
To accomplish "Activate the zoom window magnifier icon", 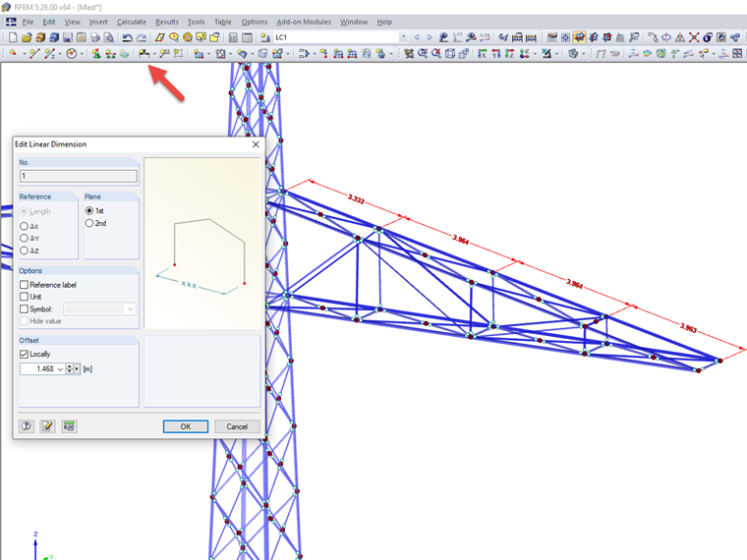I will pyautogui.click(x=423, y=53).
